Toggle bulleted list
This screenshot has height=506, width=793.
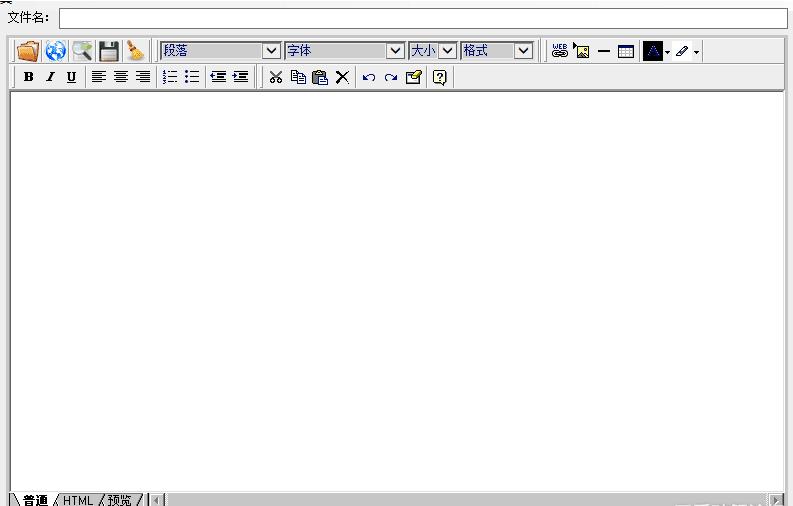(x=192, y=77)
